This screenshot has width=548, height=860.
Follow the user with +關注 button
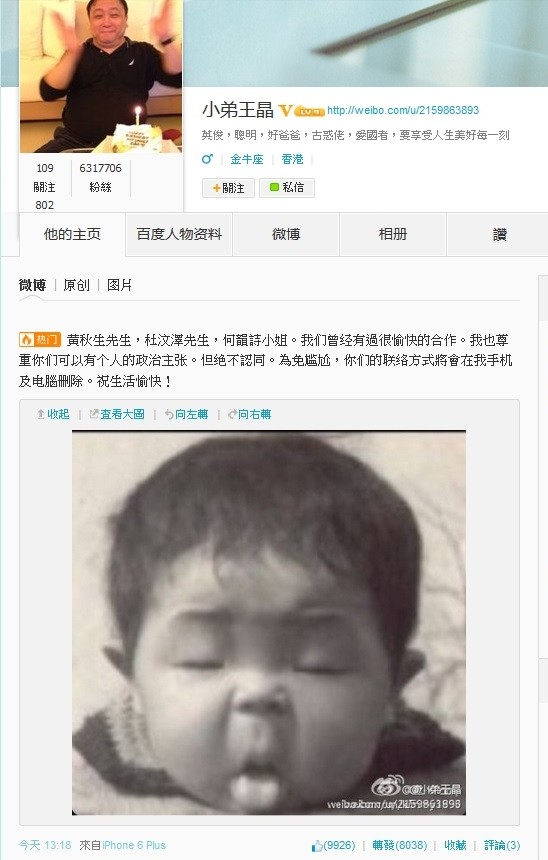[x=228, y=188]
